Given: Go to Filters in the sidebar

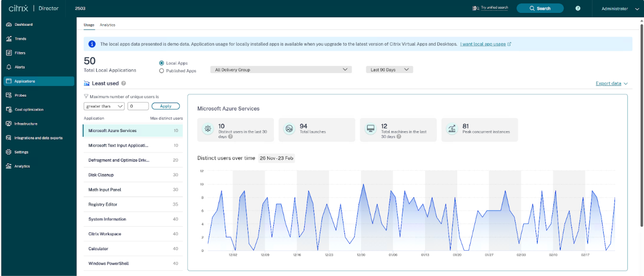Looking at the screenshot, I should click(x=9, y=53).
